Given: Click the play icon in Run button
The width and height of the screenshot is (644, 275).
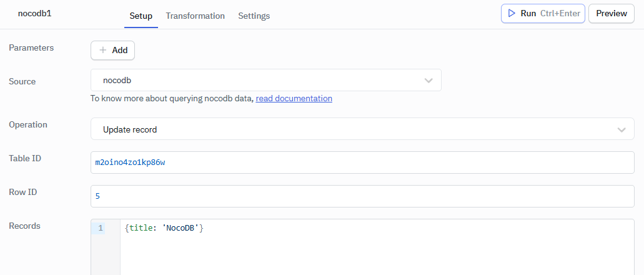Looking at the screenshot, I should (512, 13).
